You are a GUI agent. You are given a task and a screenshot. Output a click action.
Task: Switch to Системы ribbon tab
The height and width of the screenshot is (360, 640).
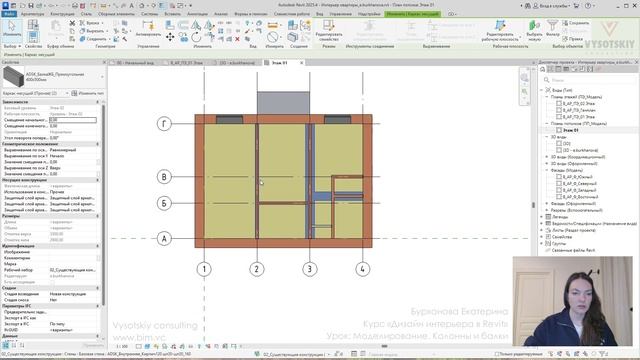[x=149, y=14]
